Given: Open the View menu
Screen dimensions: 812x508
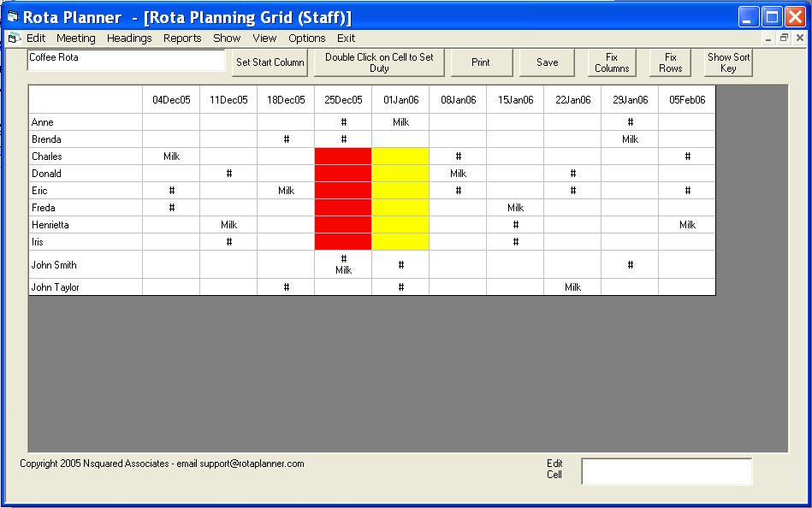Looking at the screenshot, I should tap(264, 38).
